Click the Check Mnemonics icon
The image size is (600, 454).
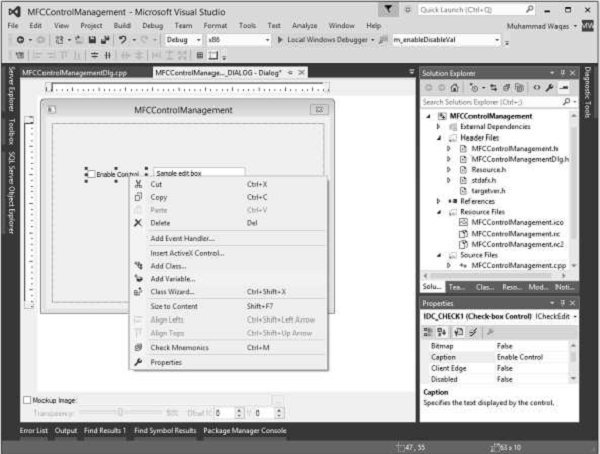[138, 348]
